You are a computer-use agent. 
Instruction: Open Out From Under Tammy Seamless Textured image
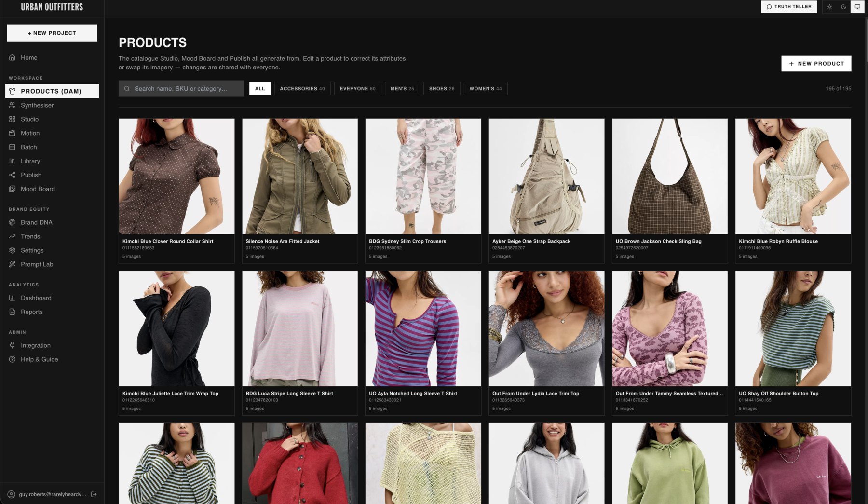click(x=670, y=328)
